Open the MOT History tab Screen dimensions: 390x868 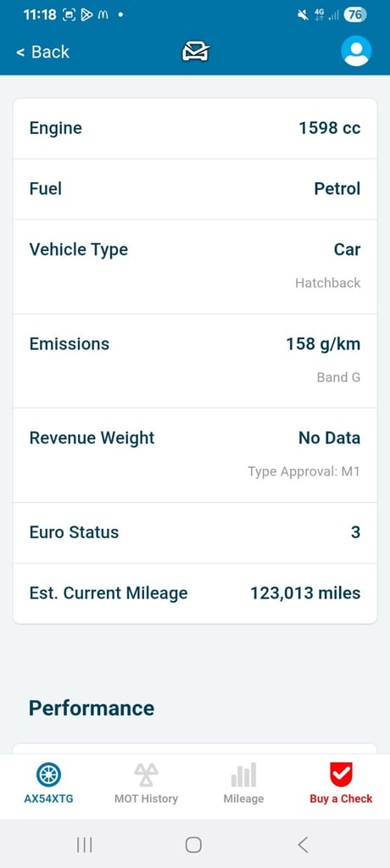(x=146, y=783)
